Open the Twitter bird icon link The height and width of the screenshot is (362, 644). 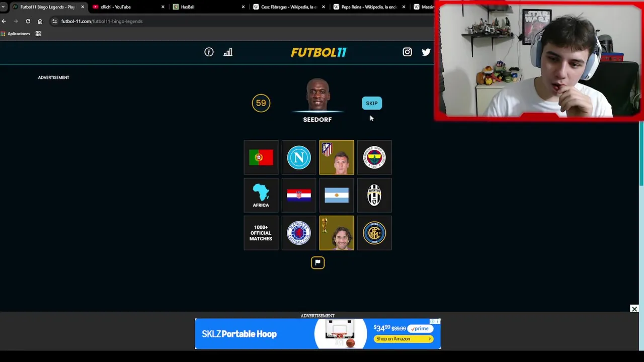tap(426, 52)
